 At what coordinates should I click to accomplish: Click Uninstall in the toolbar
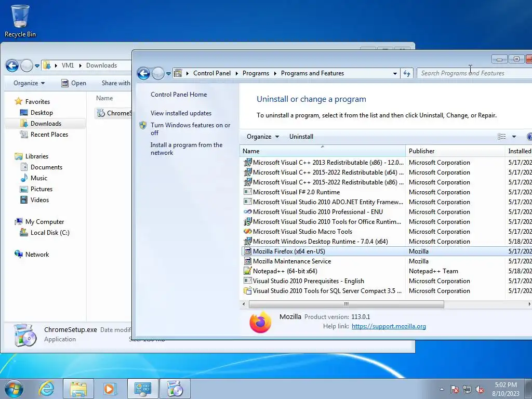tap(301, 137)
